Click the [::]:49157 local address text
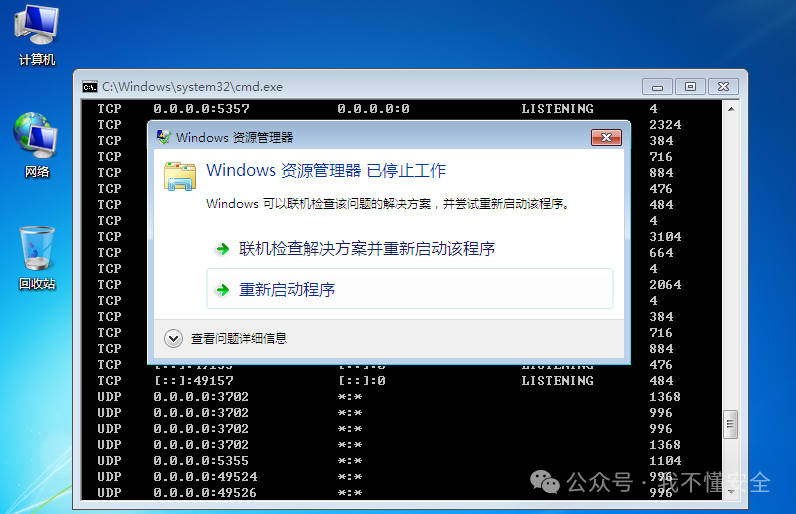 [x=194, y=381]
